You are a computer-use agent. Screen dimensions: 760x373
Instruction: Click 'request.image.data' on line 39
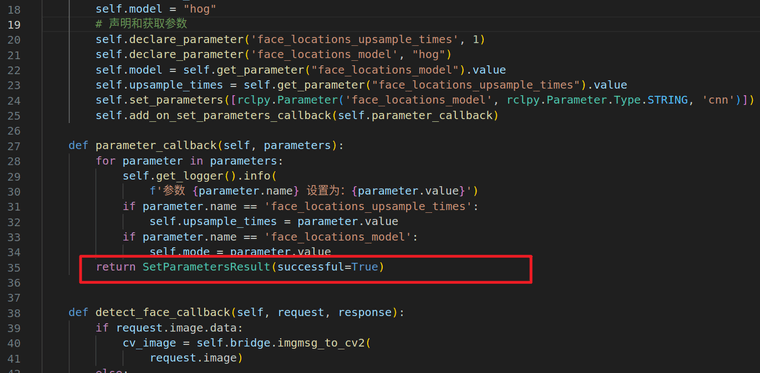click(175, 327)
